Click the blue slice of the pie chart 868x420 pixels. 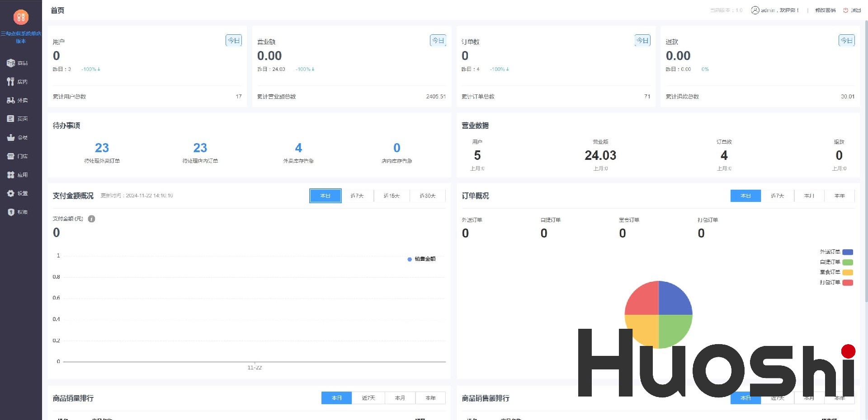[674, 300]
